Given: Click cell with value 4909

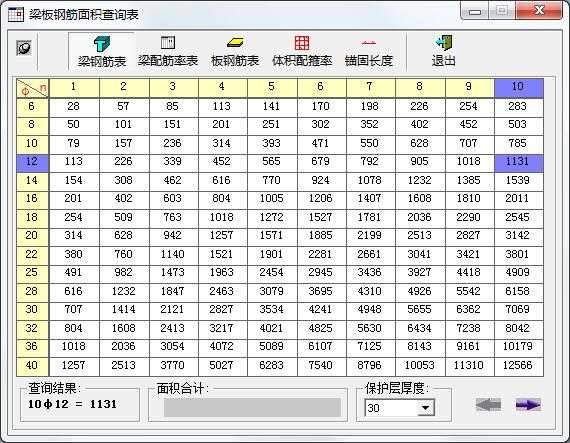Looking at the screenshot, I should pos(519,273).
